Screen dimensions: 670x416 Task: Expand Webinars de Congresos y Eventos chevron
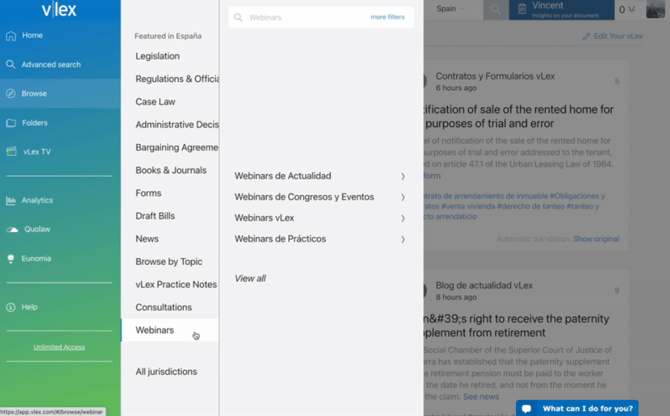403,197
